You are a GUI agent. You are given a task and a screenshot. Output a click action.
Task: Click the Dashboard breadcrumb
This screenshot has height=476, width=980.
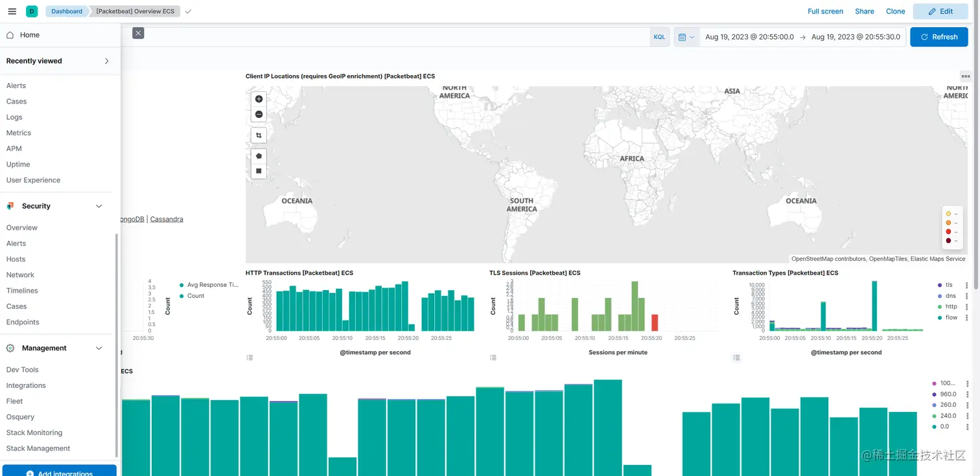click(x=67, y=11)
